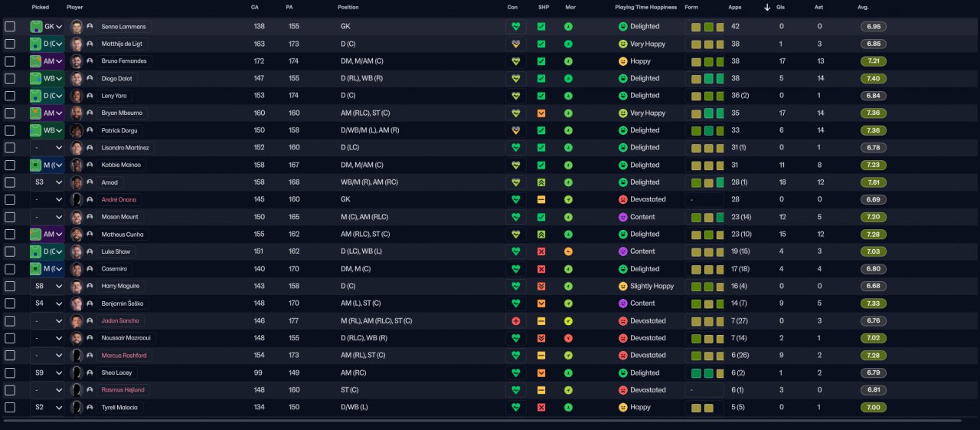The width and height of the screenshot is (980, 430).
Task: Open the Picked dropdown for Lisandro Martínez
Action: pyautogui.click(x=47, y=147)
